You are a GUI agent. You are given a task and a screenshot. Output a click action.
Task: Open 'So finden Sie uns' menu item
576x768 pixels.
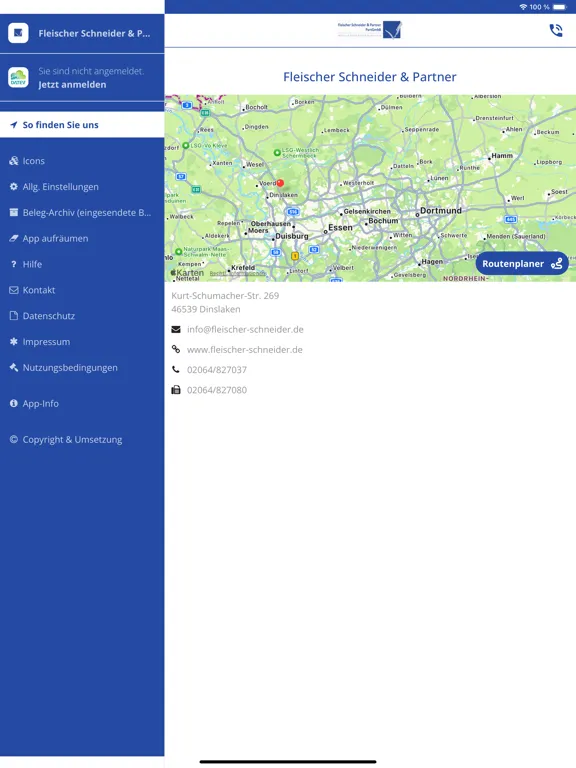(x=82, y=125)
